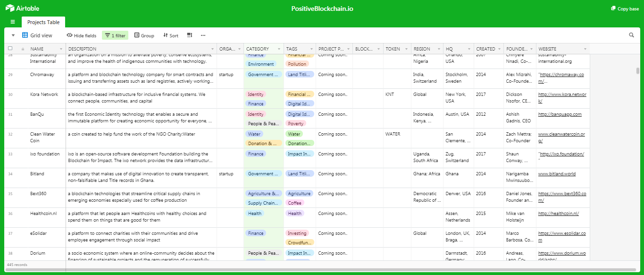Image resolution: width=644 pixels, height=275 pixels.
Task: Toggle the select-all rows checkbox
Action: coord(10,48)
